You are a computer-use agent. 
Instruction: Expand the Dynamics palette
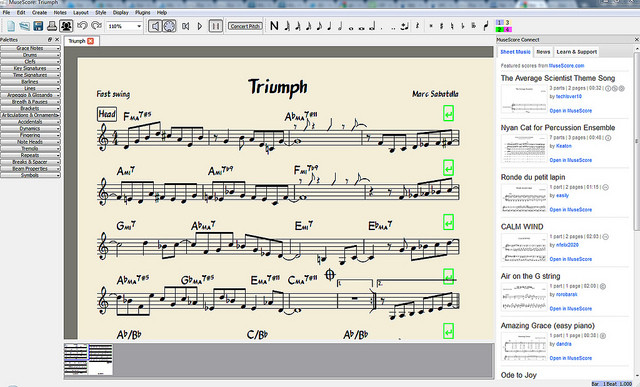point(30,129)
